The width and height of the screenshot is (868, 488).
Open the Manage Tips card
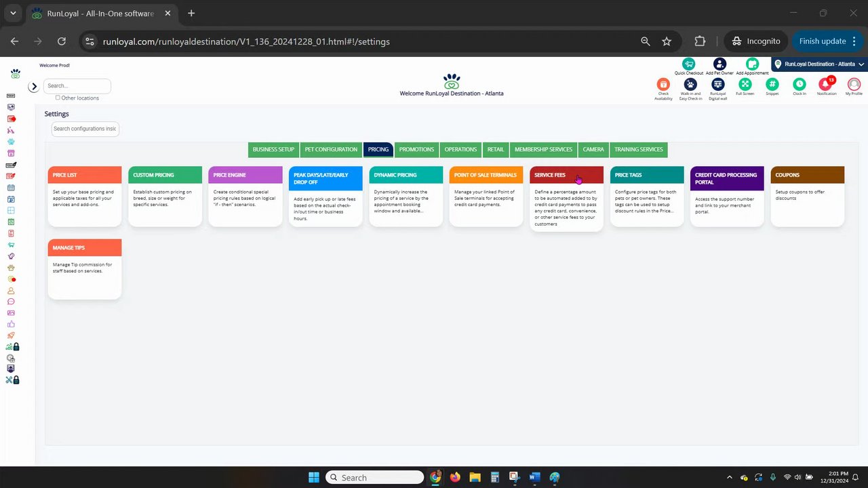click(85, 268)
